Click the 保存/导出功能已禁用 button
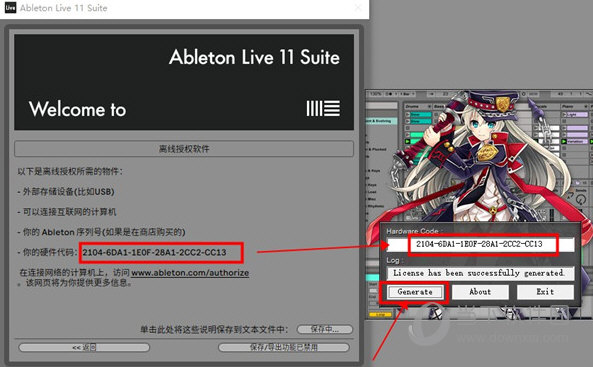The width and height of the screenshot is (593, 367). click(284, 347)
